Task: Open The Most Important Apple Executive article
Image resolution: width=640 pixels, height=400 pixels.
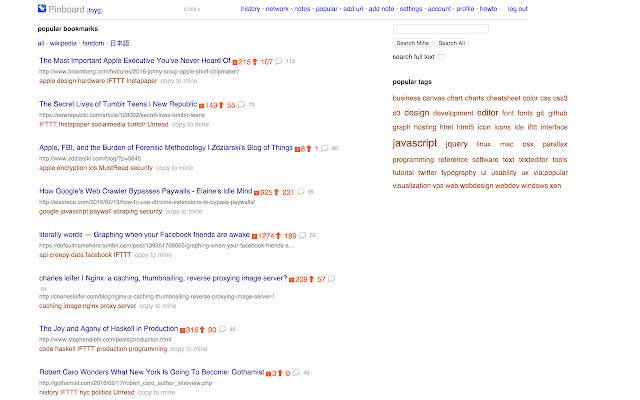Action: click(135, 60)
